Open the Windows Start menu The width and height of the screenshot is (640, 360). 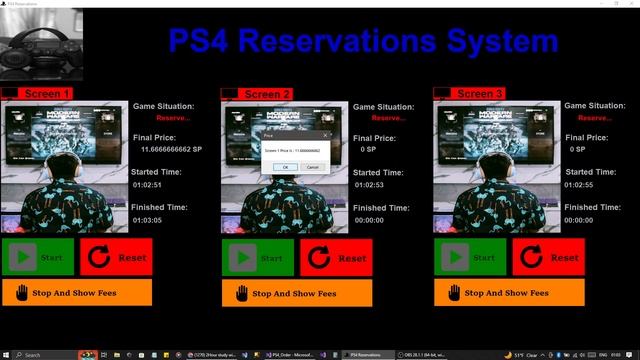[6, 355]
